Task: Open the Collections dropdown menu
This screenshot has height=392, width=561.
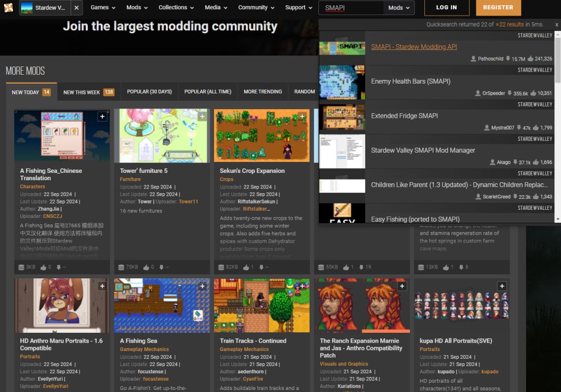Action: pyautogui.click(x=176, y=7)
